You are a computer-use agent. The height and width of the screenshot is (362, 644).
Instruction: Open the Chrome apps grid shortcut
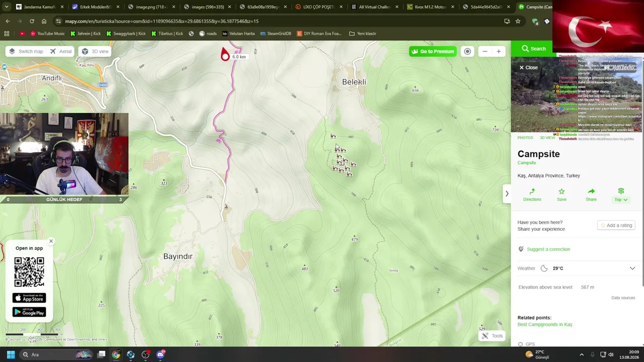pos(7,34)
